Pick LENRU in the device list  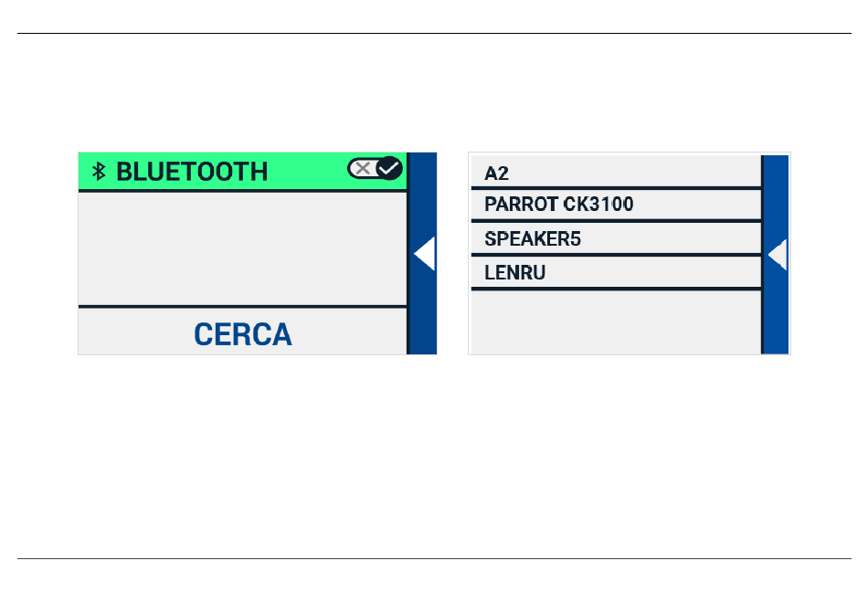pos(514,273)
